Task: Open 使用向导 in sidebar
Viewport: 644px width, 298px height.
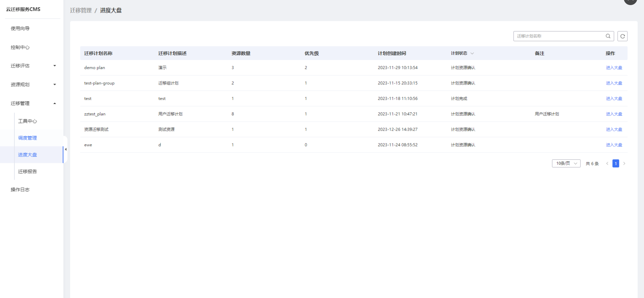Action: 20,28
